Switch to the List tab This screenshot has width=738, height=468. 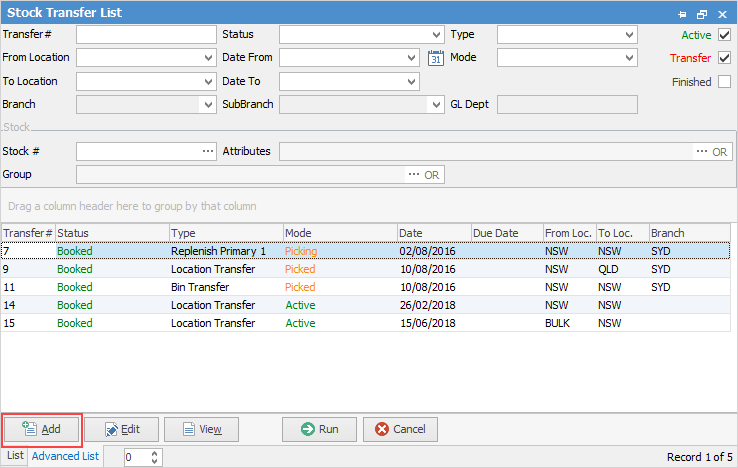point(15,455)
